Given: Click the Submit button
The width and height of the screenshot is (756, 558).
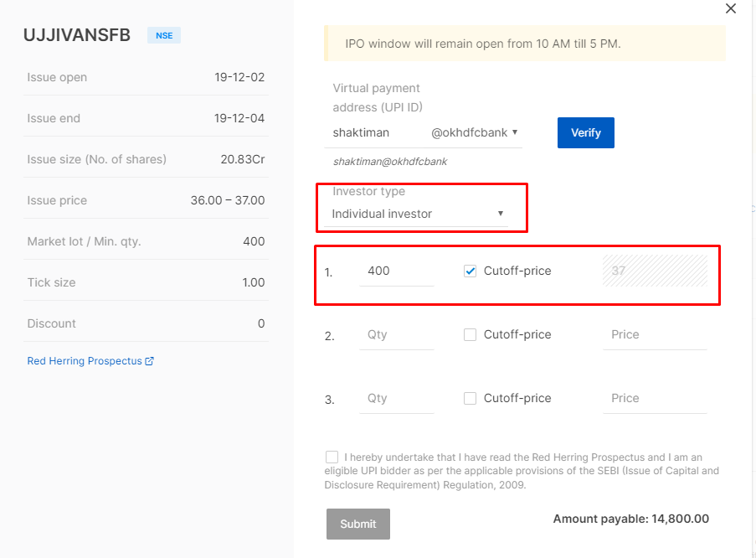Looking at the screenshot, I should tap(357, 524).
